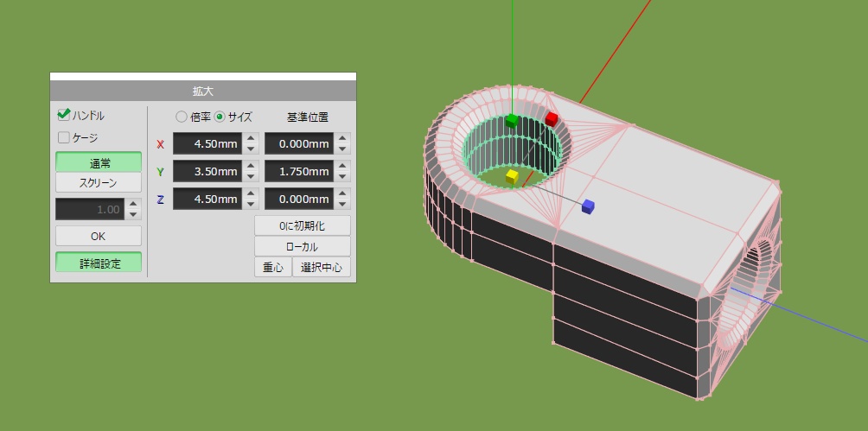Screen dimensions: 868x431
Task: Click the 拡大 panel title bar
Action: point(203,92)
